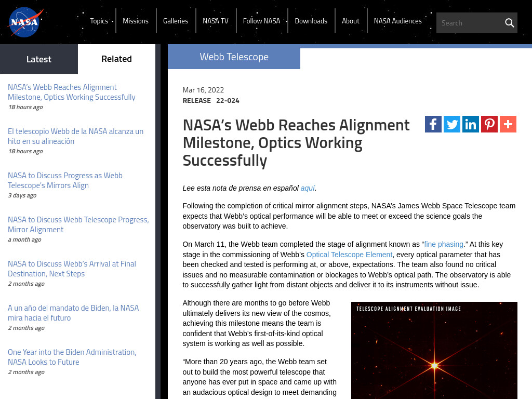Click the 'RELEASE 22-024' text
Viewport: 532px width, 399px height.
click(211, 100)
